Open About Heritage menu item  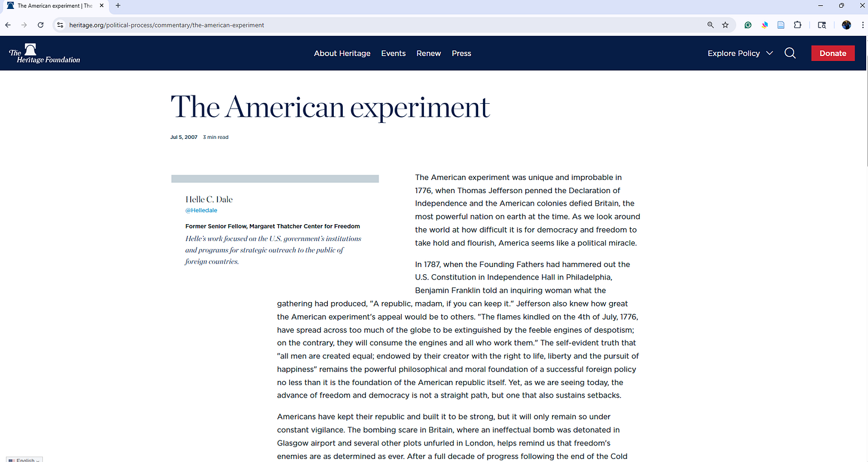(342, 53)
